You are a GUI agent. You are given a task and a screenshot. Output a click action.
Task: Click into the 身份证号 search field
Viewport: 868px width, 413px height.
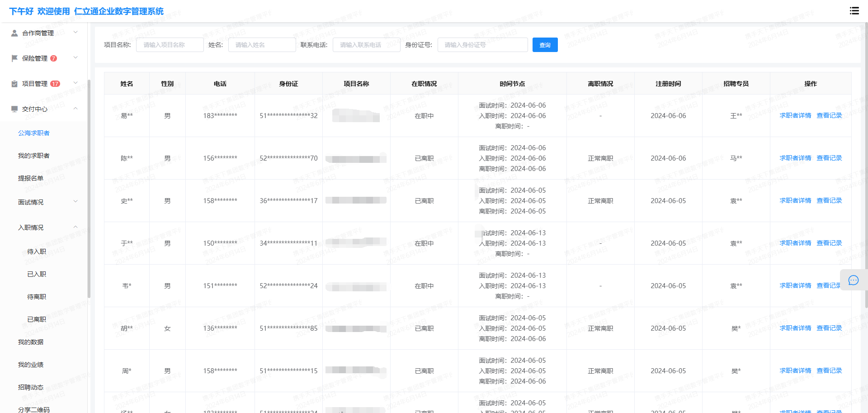[482, 45]
